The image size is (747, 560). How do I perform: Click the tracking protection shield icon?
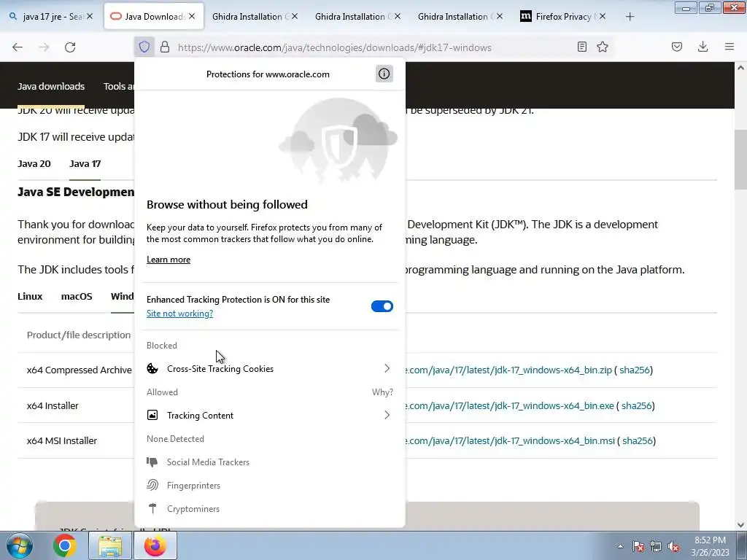[x=144, y=47]
